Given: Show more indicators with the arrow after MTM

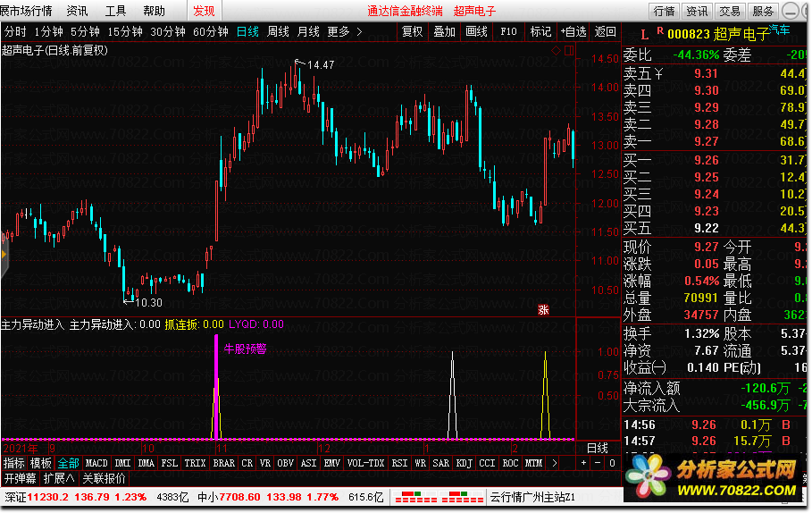Looking at the screenshot, I should point(554,463).
